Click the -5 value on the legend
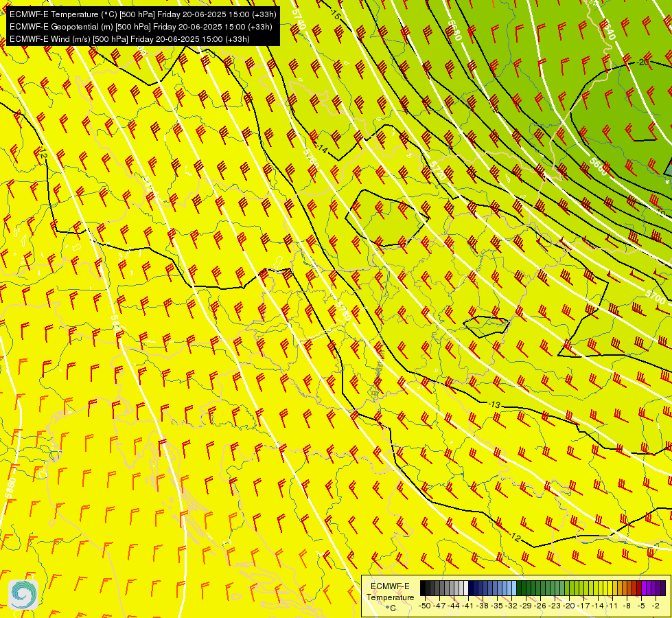Screen dimensions: 672x618 point(642,606)
